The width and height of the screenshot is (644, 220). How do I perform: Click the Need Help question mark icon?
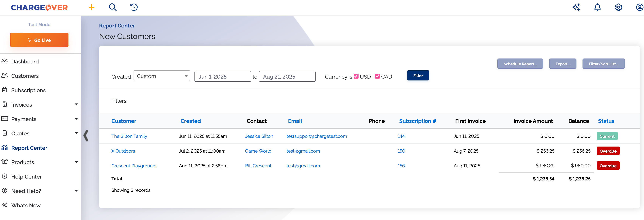coord(5,191)
